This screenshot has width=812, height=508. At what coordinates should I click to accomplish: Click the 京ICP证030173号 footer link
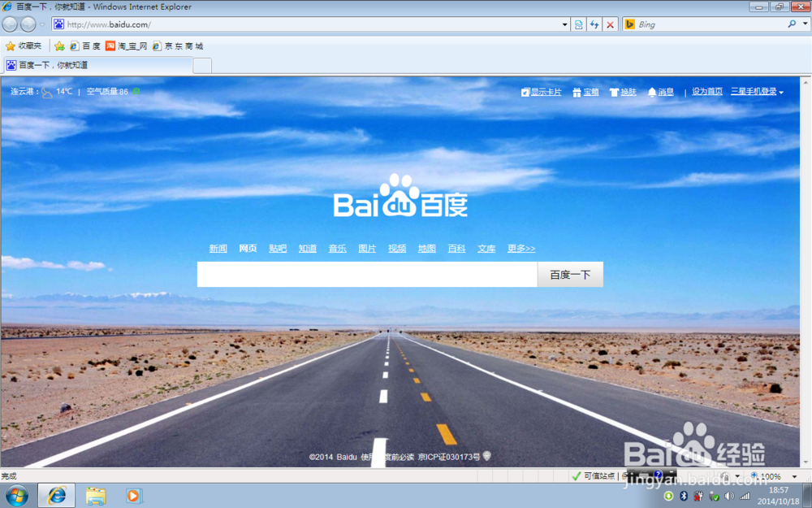tap(449, 457)
